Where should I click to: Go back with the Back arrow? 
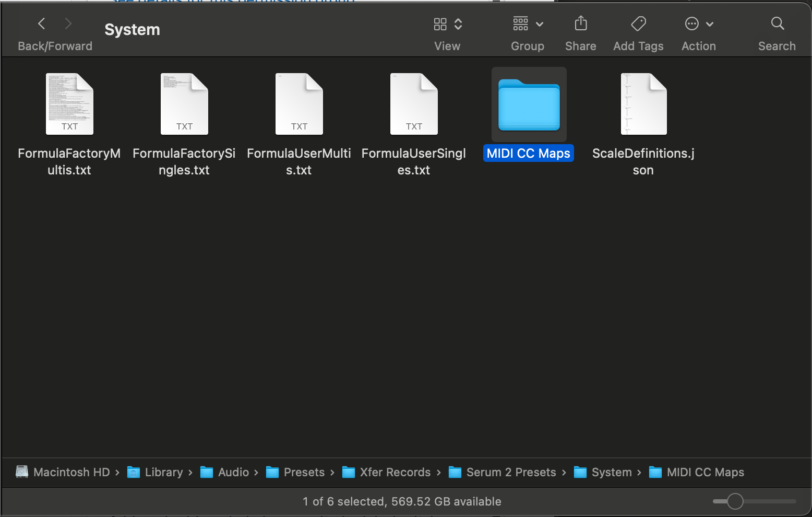click(42, 23)
